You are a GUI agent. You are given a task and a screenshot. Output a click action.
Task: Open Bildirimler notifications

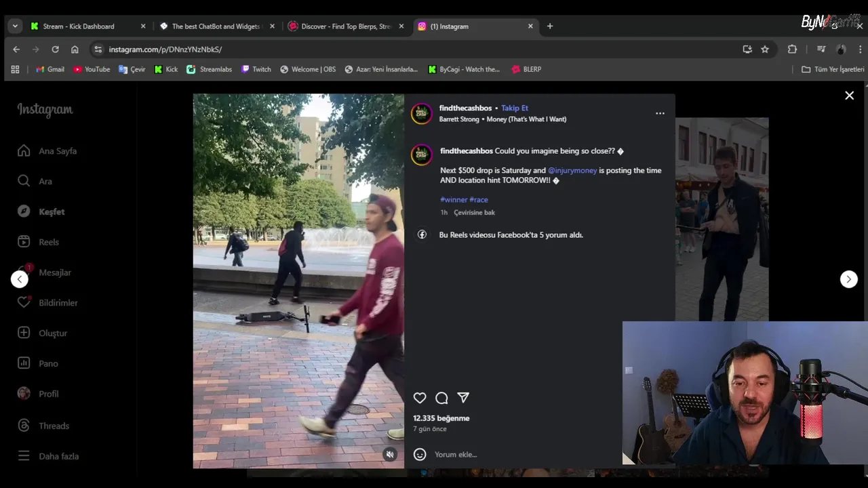click(x=47, y=303)
